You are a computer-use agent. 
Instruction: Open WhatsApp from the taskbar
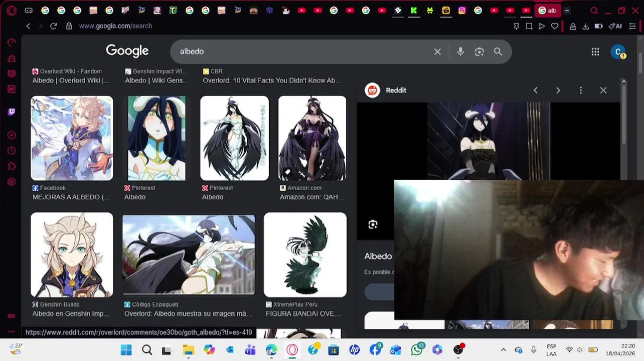(417, 350)
